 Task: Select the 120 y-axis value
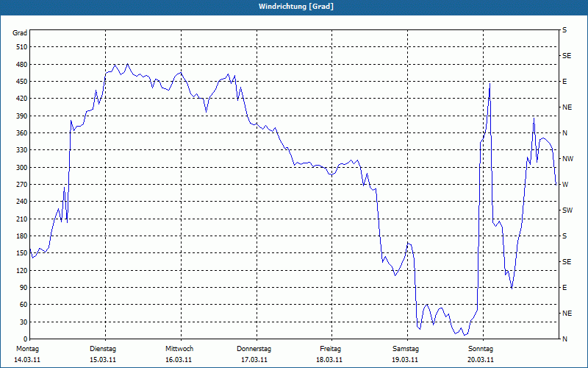click(x=22, y=270)
